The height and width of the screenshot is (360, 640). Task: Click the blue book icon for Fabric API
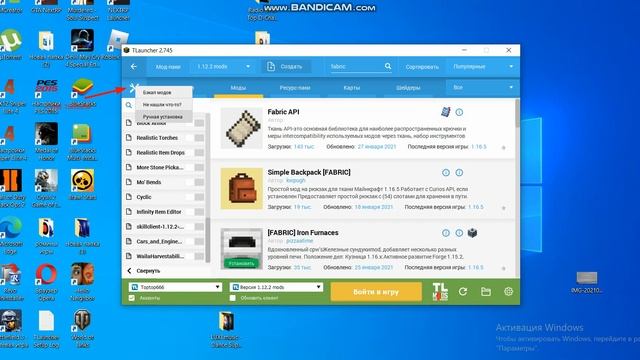click(x=446, y=111)
